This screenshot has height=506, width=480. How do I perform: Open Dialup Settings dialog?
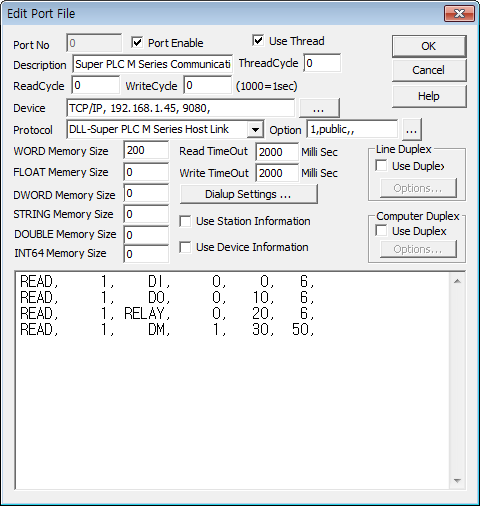(x=248, y=194)
